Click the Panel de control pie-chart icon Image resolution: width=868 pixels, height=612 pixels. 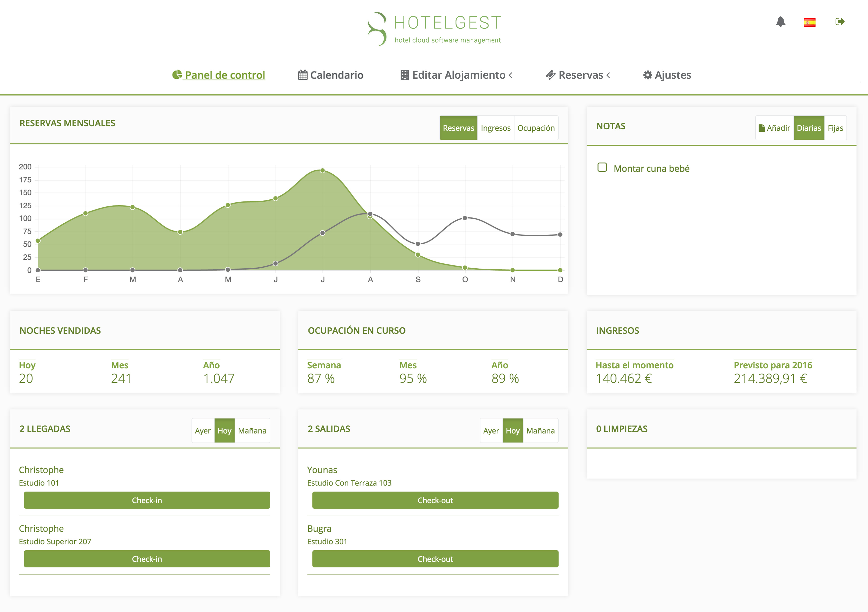click(177, 75)
